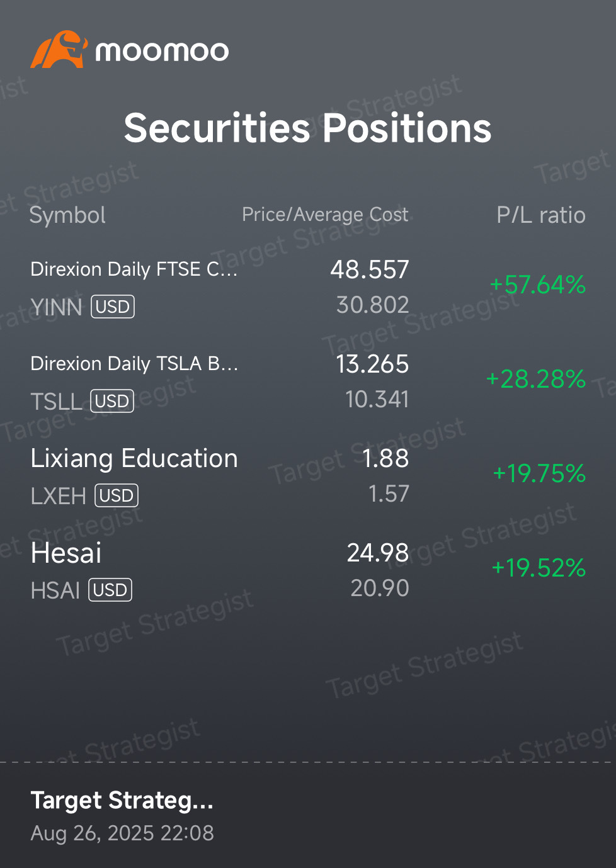Open the Direxion Daily FTSE position row
616x868 pixels.
pyautogui.click(x=308, y=287)
